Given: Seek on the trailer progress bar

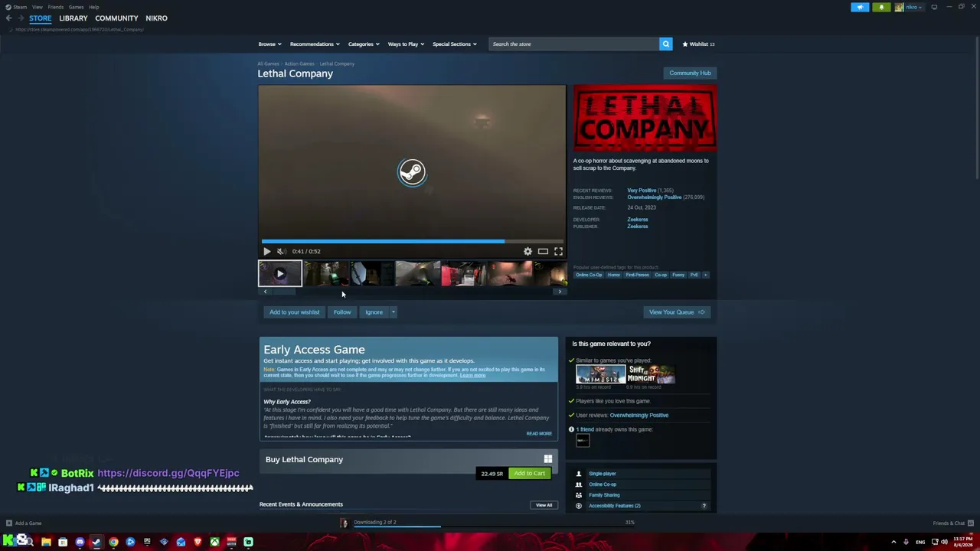Looking at the screenshot, I should 412,241.
